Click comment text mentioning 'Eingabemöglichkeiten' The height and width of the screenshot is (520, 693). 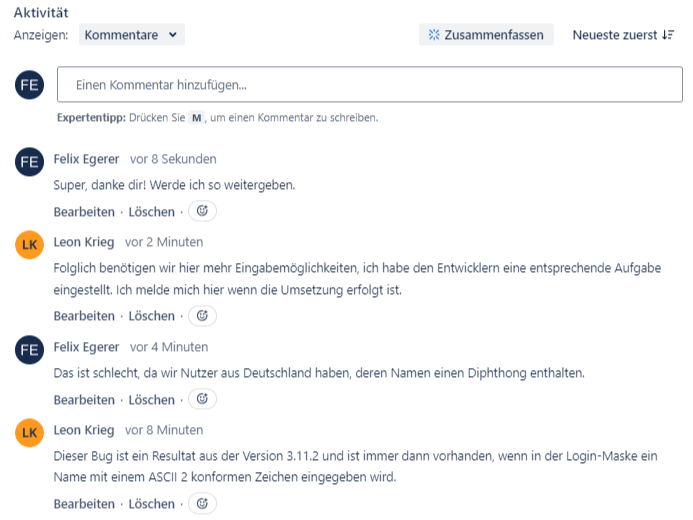tap(357, 279)
